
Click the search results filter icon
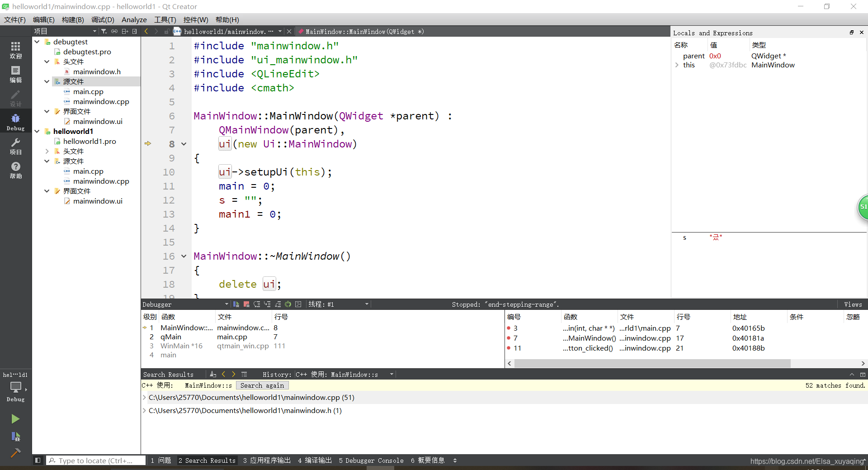point(213,374)
